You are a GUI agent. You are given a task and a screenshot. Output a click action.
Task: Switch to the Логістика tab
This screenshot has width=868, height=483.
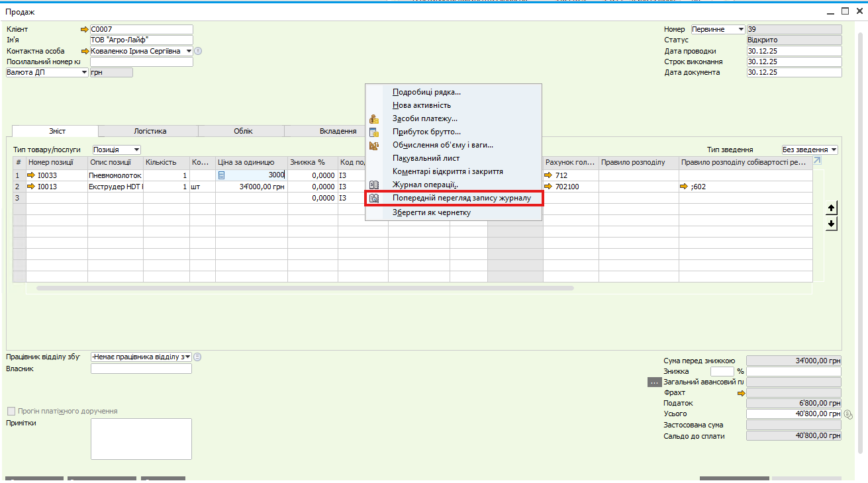point(150,131)
